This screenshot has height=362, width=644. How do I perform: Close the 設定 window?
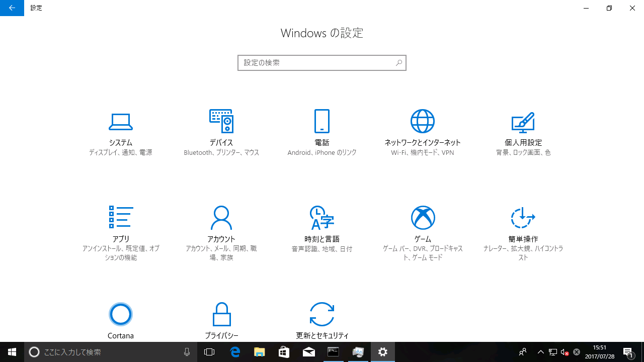tap(632, 8)
